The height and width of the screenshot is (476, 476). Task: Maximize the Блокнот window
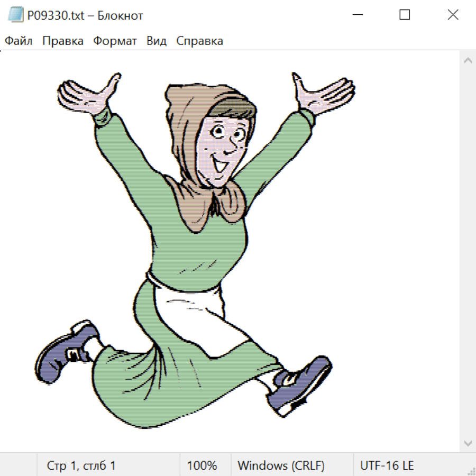pyautogui.click(x=405, y=15)
